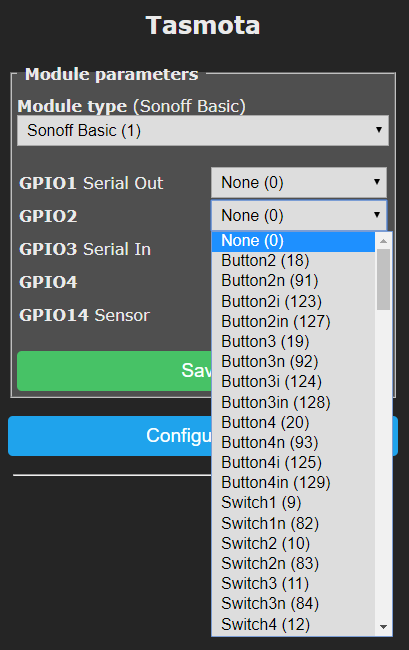Choose Switch1n (82) from list

tap(293, 524)
